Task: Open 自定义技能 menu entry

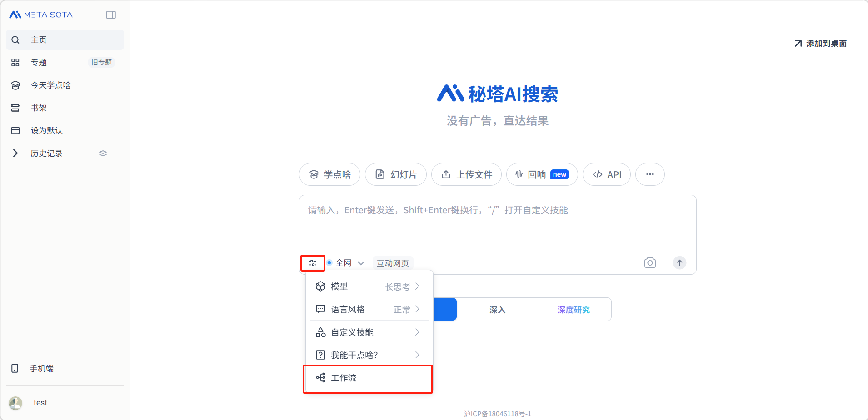Action: point(367,332)
